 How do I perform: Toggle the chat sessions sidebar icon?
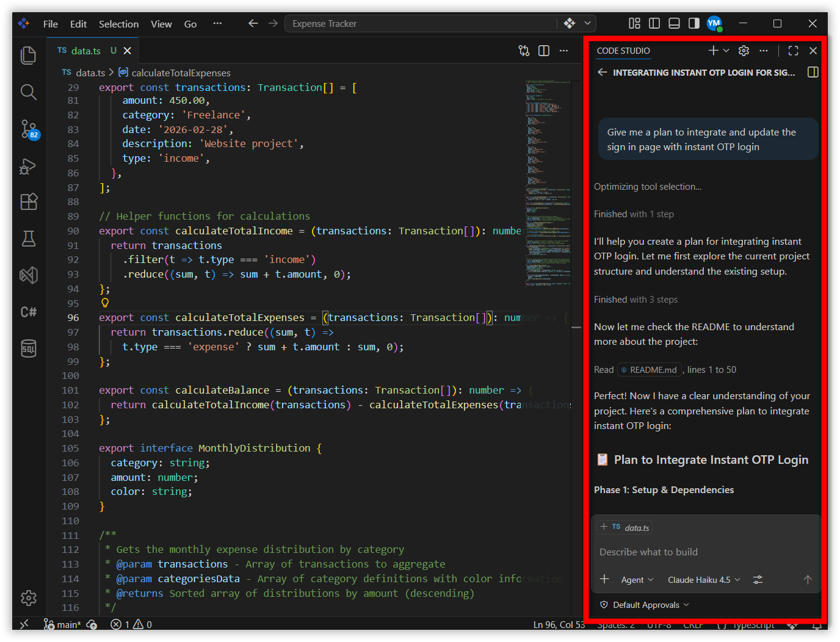813,72
